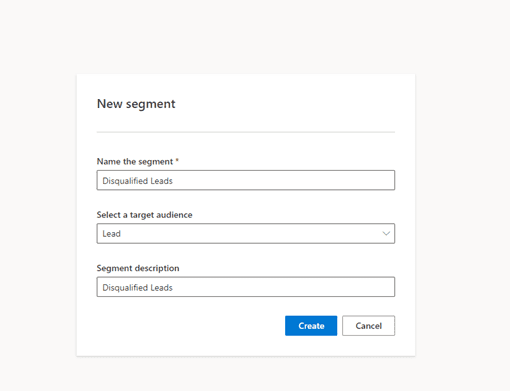Click the New segment dialog heading

coord(136,104)
